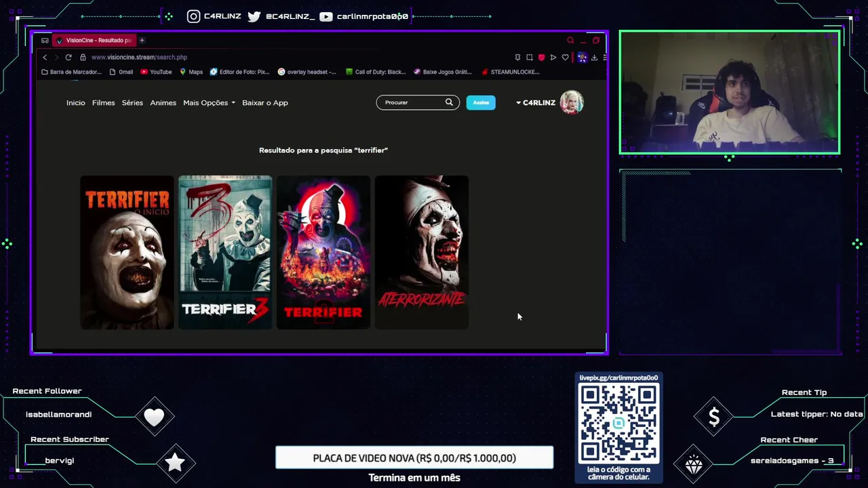Open YouTube bookmark
Screen dimensions: 868x488
click(x=156, y=72)
